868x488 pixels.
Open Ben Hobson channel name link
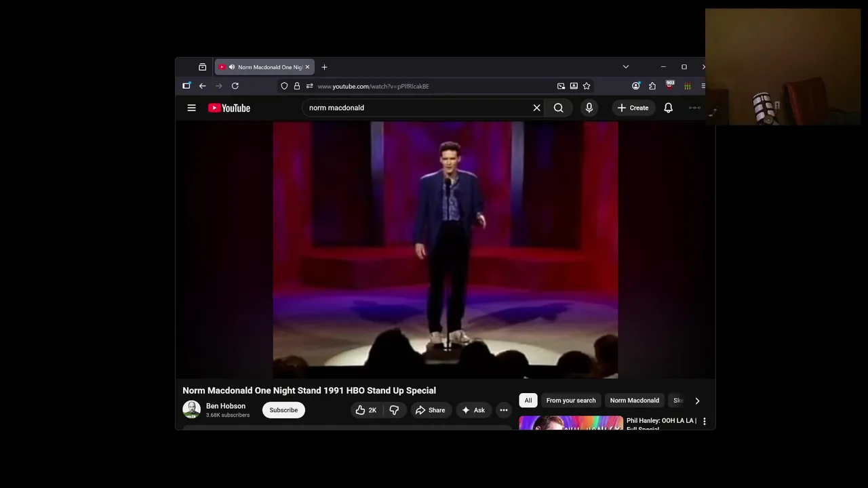point(226,406)
